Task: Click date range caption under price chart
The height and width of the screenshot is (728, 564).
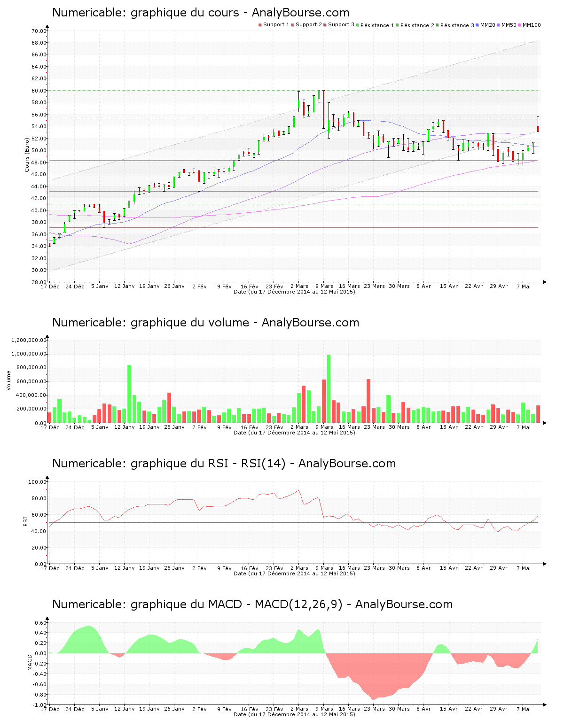Action: coord(294,292)
